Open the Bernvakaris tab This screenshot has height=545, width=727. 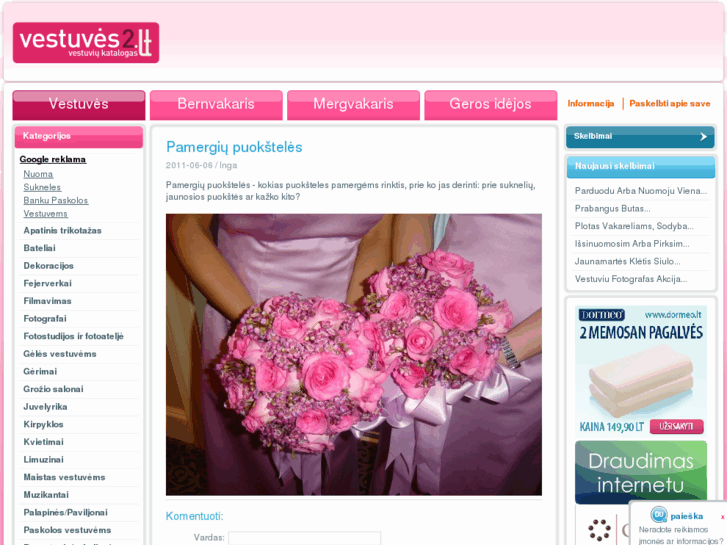[216, 105]
